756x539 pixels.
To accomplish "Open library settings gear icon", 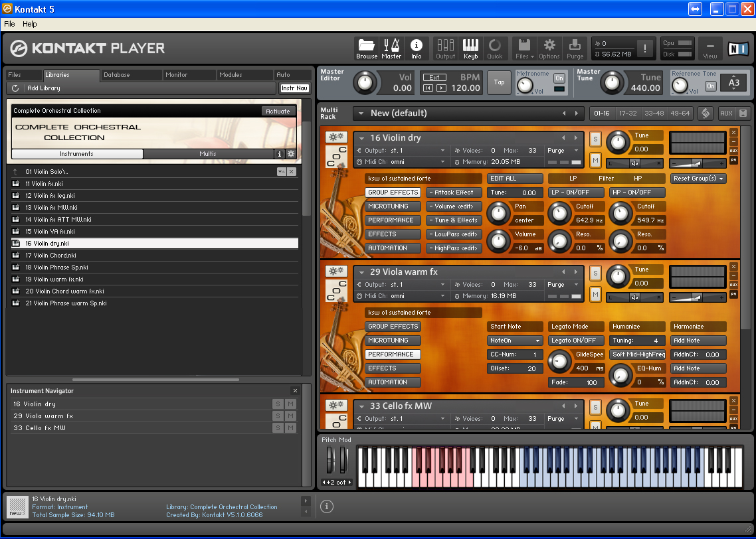I will [291, 154].
